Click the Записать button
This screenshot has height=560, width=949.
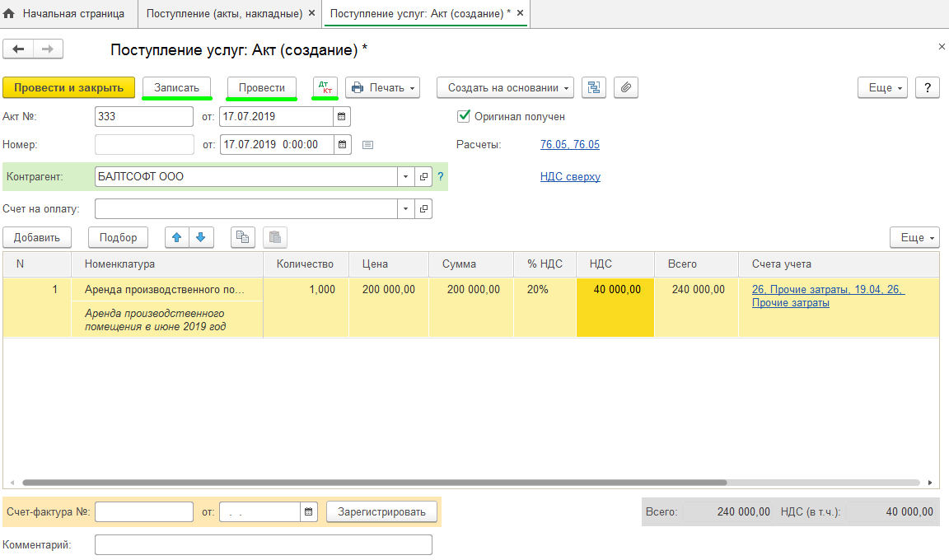point(177,87)
